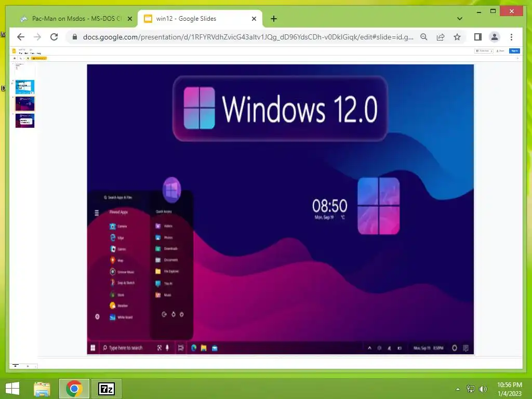Open File Explorer from the taskbar
532x399 pixels.
pos(42,389)
